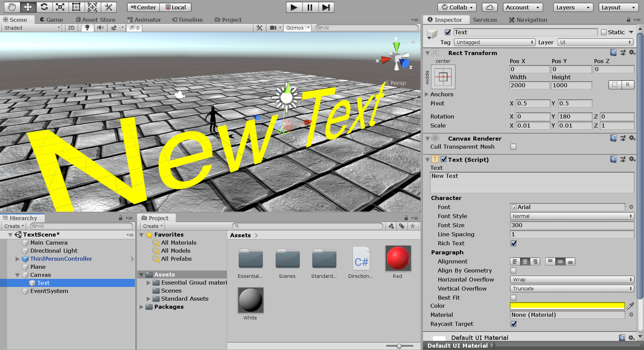
Task: Open the Cloud services button
Action: point(490,7)
